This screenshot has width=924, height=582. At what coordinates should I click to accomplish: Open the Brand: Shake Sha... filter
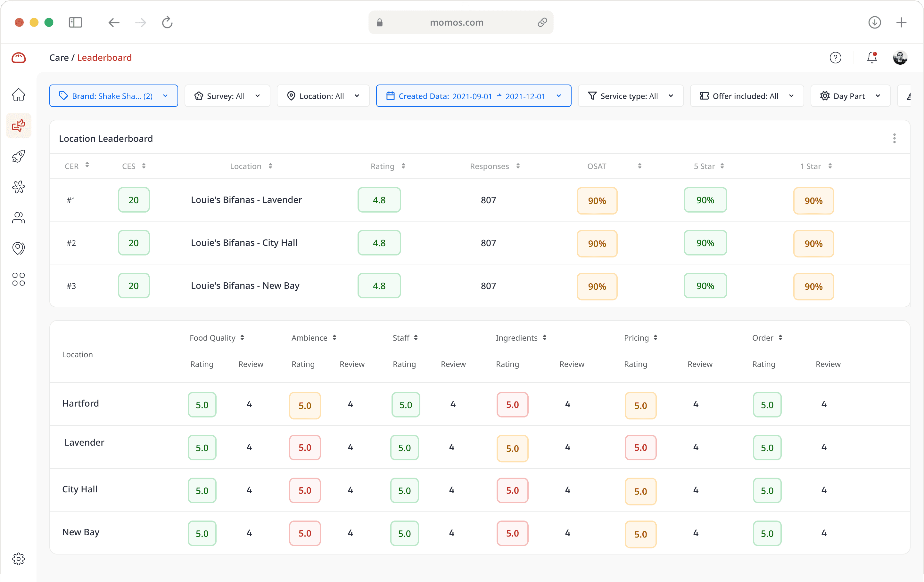114,95
